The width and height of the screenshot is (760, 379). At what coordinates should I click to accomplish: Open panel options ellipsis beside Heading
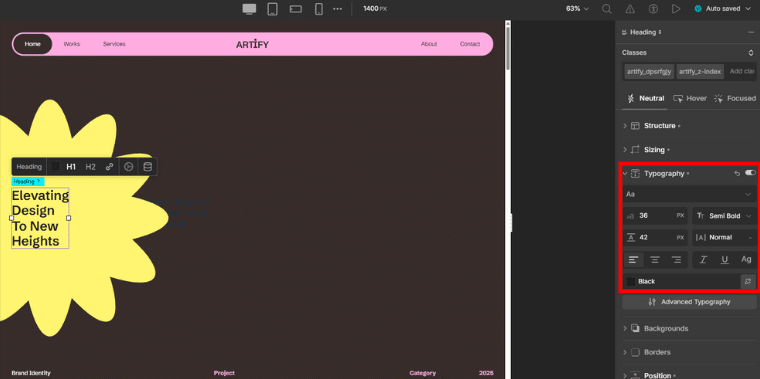751,32
